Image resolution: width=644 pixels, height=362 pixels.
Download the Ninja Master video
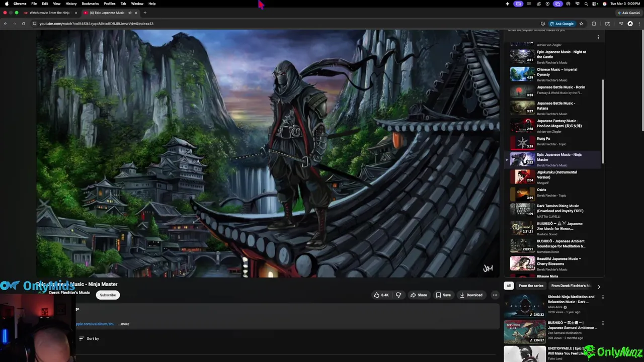[x=471, y=295]
